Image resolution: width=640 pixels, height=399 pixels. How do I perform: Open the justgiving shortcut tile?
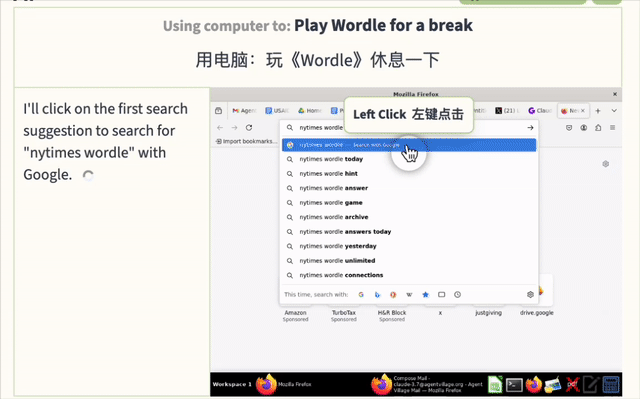pyautogui.click(x=489, y=313)
